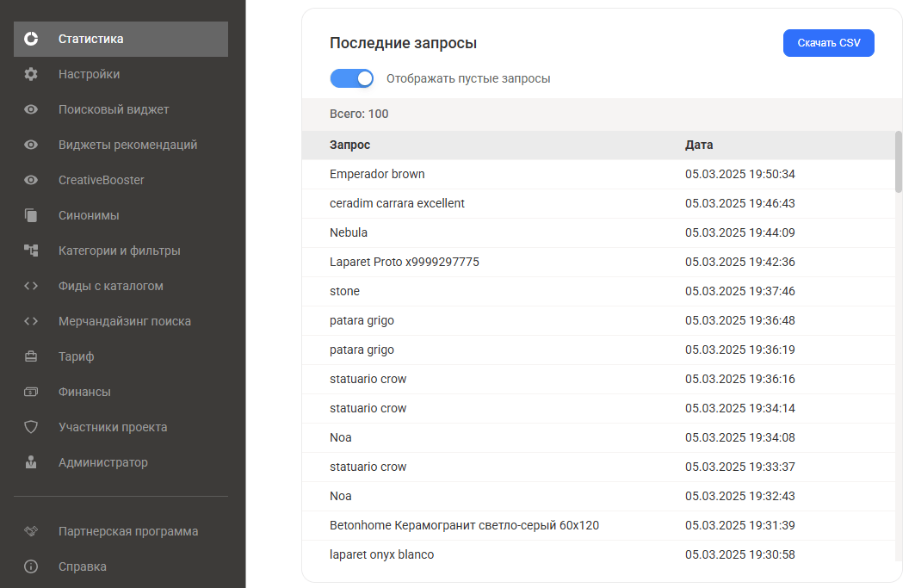Turn off the Отображать пустые запросы switch
Viewport: 915px width, 588px height.
[x=352, y=78]
